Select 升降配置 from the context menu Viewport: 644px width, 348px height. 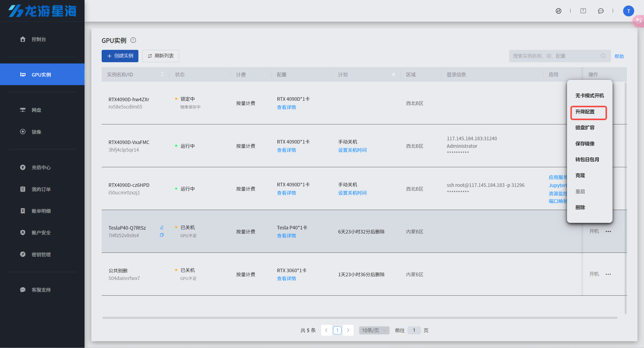[585, 112]
